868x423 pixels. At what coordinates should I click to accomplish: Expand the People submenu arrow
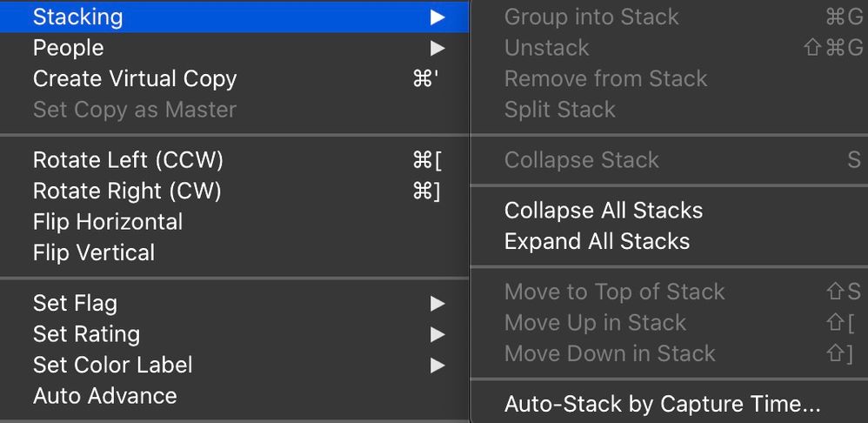point(437,48)
